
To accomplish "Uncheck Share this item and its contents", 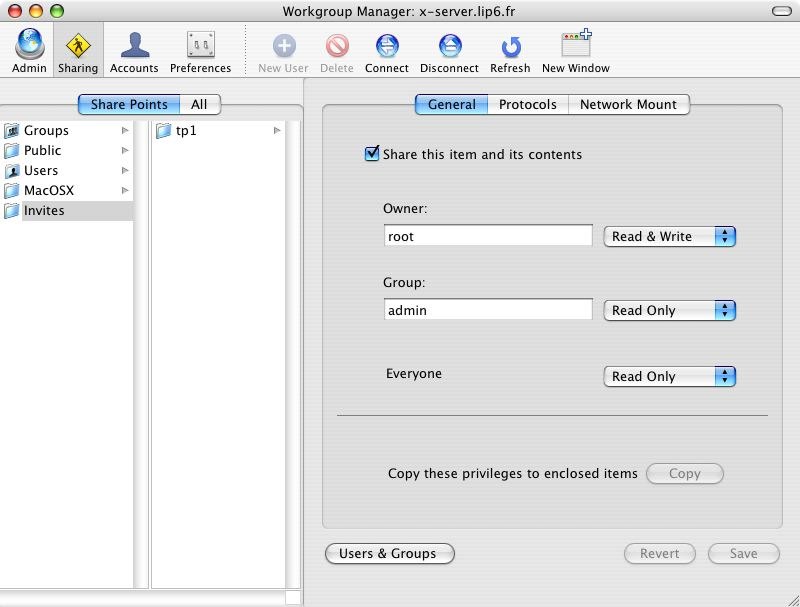I will (x=372, y=154).
